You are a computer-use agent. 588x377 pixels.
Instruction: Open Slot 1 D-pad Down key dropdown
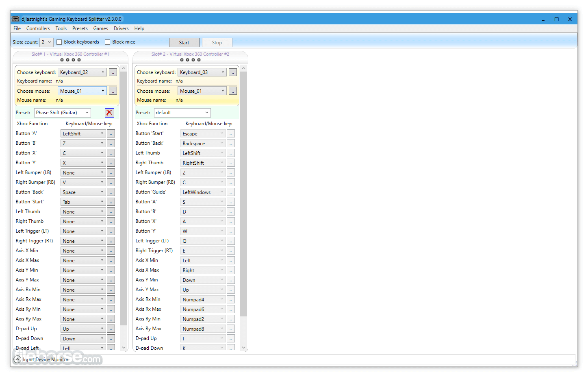pos(83,338)
